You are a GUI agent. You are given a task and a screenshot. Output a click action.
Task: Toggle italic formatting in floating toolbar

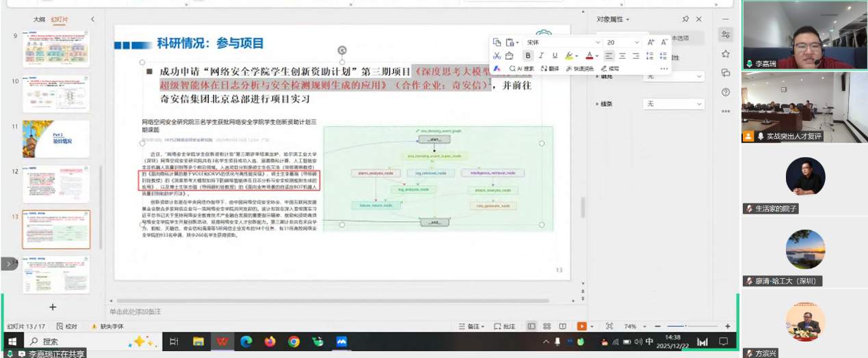click(x=541, y=55)
